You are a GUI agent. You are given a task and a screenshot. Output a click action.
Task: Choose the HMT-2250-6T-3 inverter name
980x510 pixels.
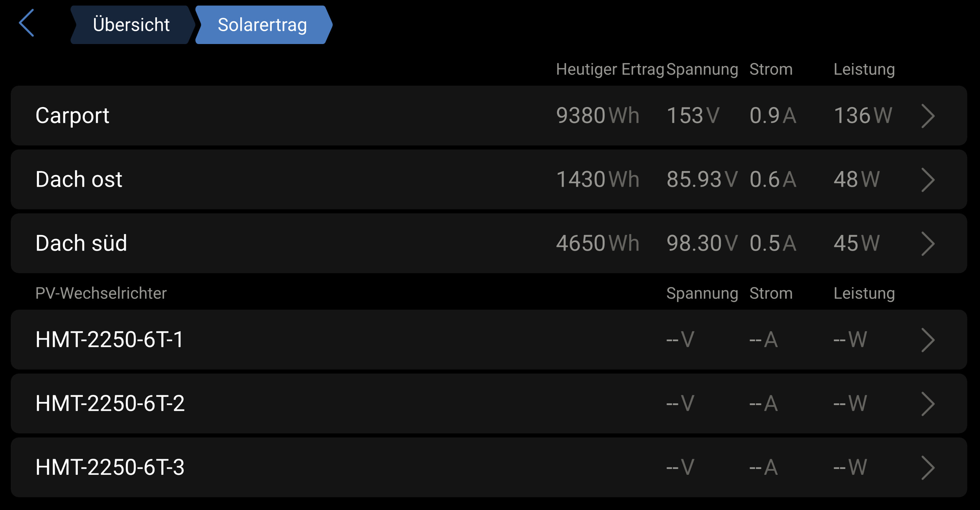tap(110, 468)
